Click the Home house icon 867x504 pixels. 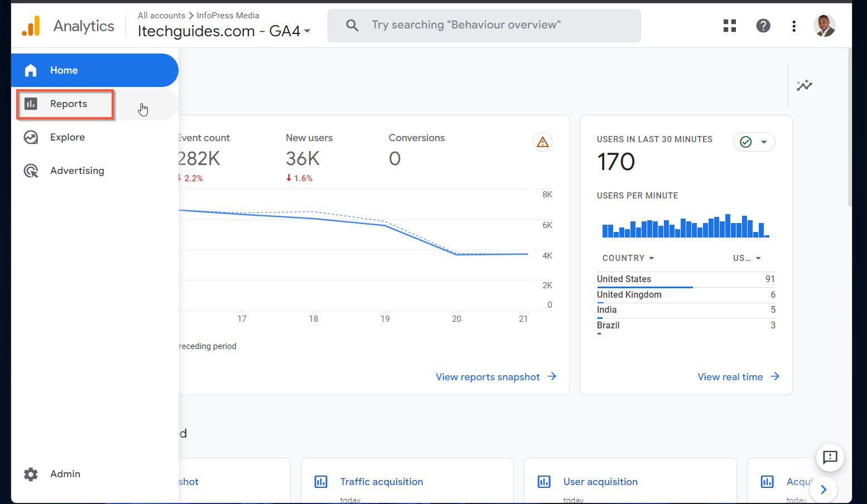coord(31,70)
